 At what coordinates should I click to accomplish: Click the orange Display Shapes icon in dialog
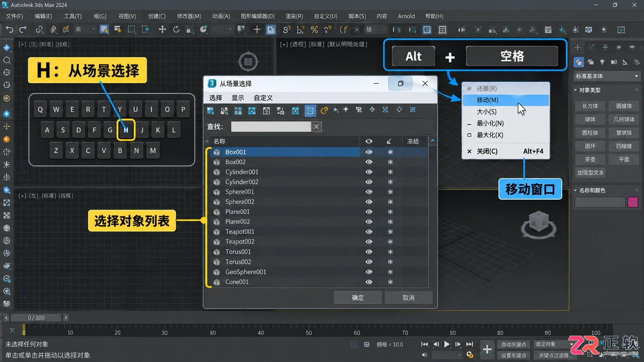click(x=324, y=110)
